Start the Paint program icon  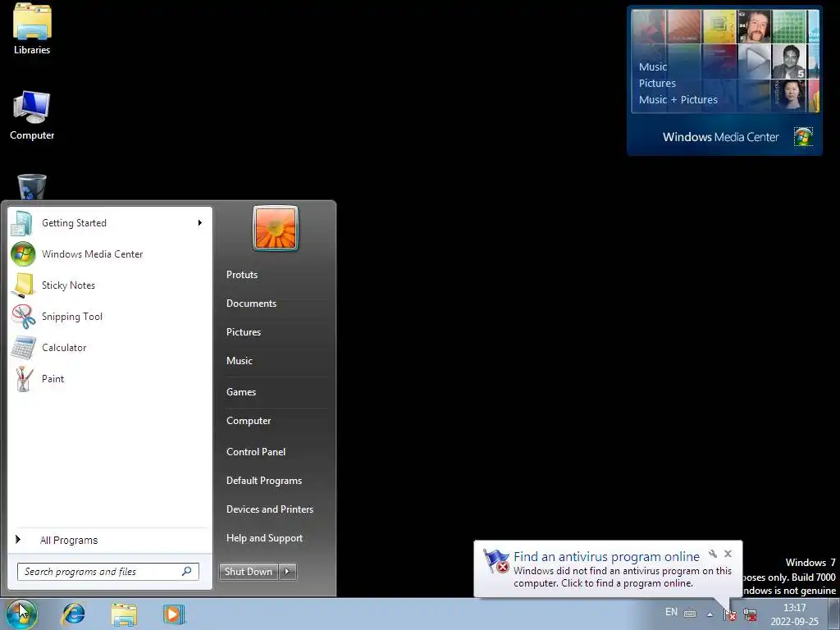coord(22,379)
